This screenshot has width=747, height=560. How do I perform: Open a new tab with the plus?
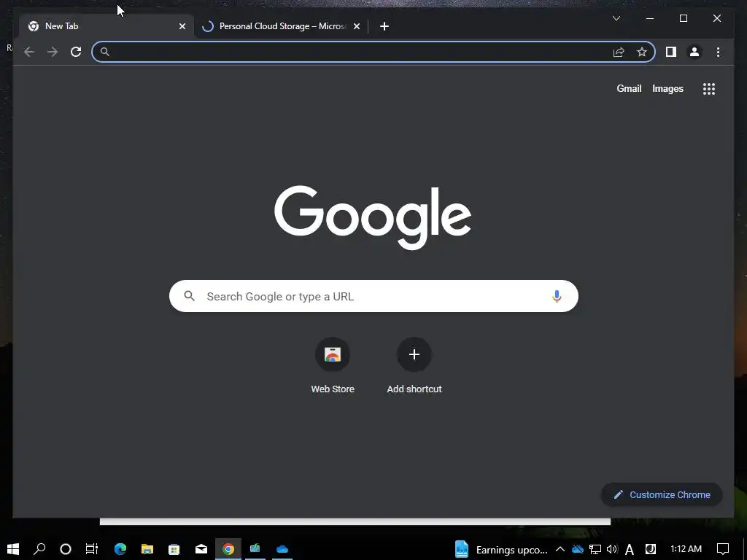384,26
